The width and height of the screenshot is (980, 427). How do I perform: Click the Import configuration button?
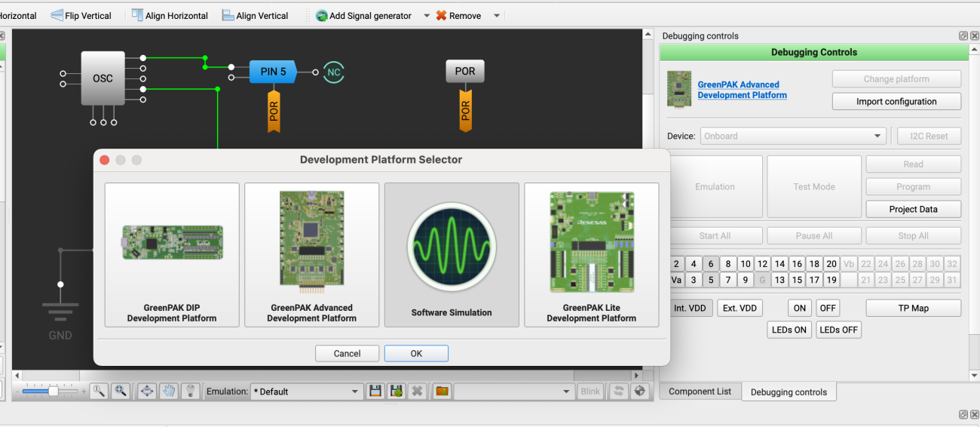(896, 101)
